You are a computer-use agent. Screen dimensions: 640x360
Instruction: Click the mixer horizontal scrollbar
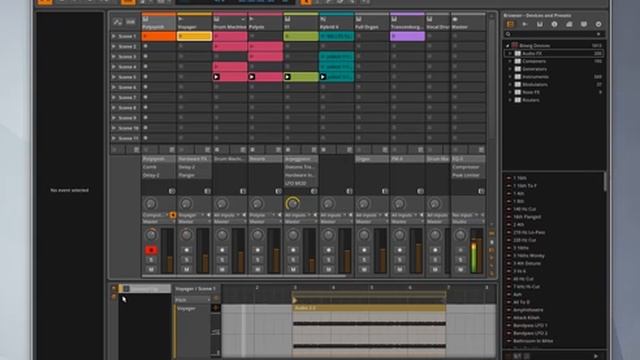click(x=245, y=276)
